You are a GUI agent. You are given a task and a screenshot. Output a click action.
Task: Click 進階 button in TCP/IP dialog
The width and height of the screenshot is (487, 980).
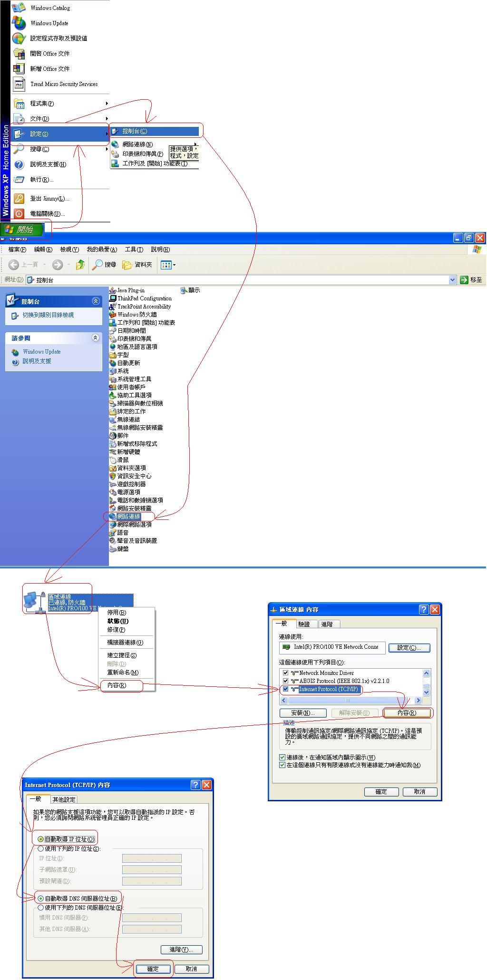click(182, 950)
